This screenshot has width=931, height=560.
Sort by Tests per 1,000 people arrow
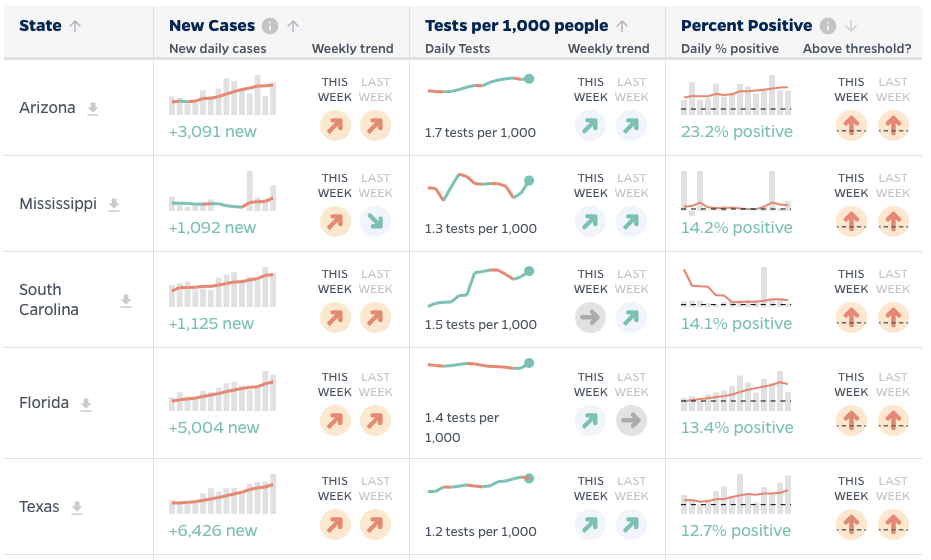coord(622,27)
